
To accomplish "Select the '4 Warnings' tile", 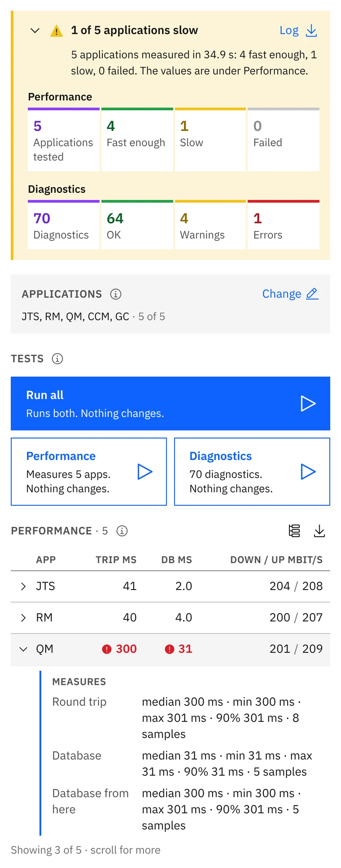I will (x=210, y=225).
